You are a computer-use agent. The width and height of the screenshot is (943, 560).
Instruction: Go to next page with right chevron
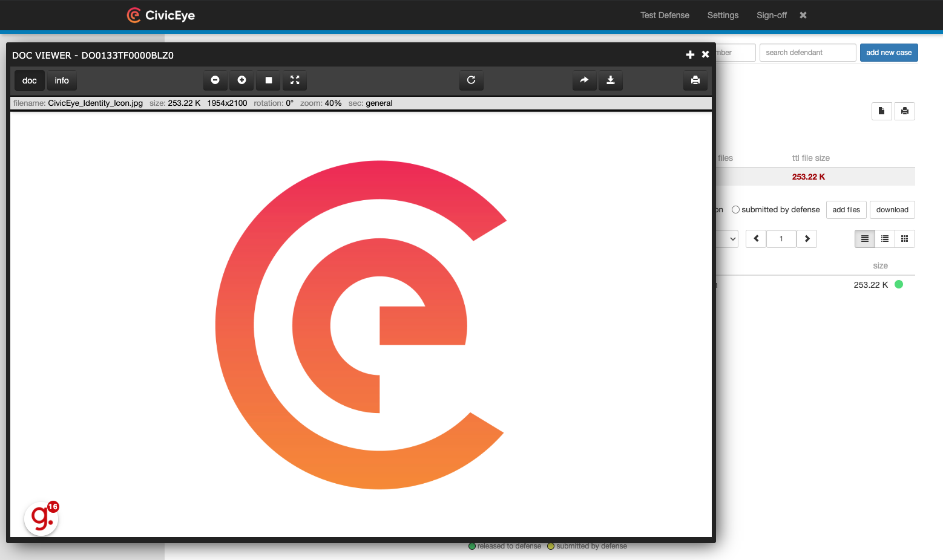(x=807, y=239)
